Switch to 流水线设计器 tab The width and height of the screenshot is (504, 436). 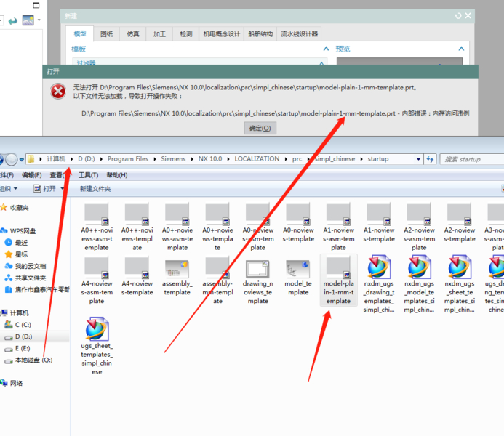pyautogui.click(x=299, y=33)
